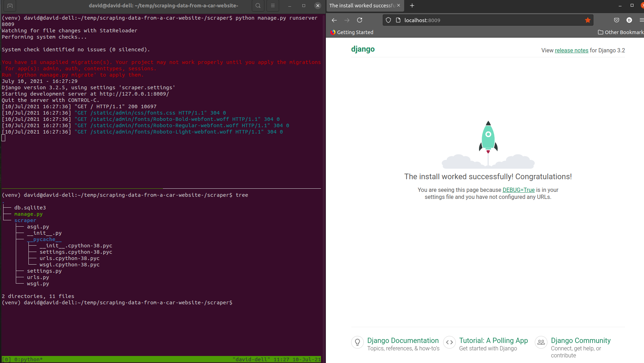The height and width of the screenshot is (363, 644).
Task: Open the Firefox hamburger menu
Action: 641,20
